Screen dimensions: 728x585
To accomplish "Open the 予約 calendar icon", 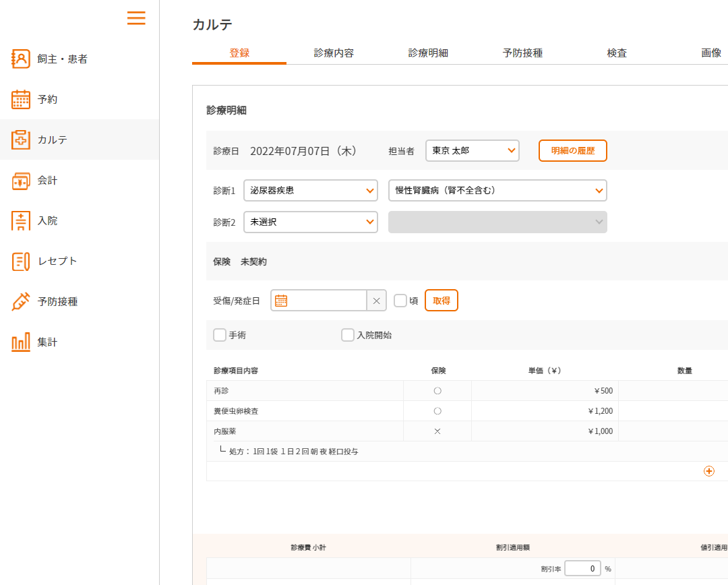I will pyautogui.click(x=20, y=99).
